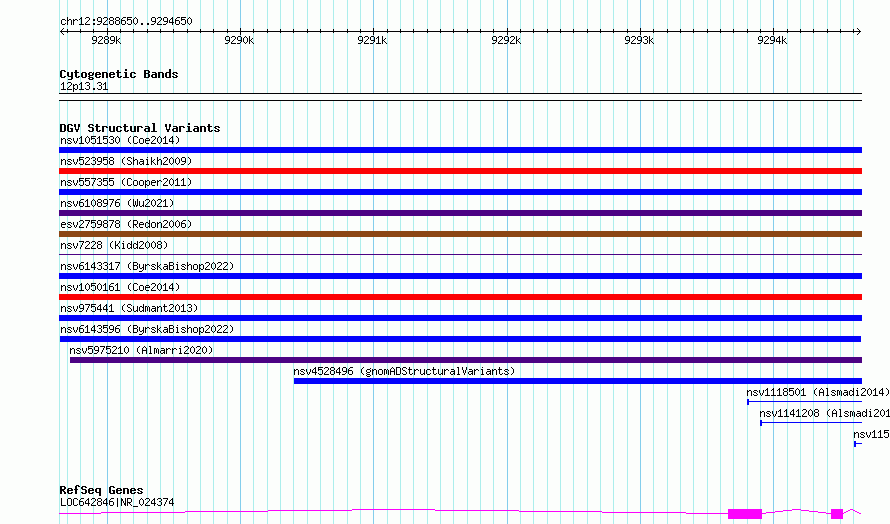Click the 12p13.31 band label
Image resolution: width=890 pixels, height=524 pixels.
[84, 86]
